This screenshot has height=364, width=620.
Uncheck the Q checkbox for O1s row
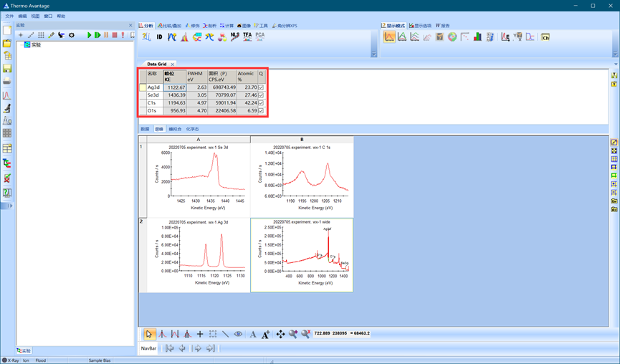(261, 111)
